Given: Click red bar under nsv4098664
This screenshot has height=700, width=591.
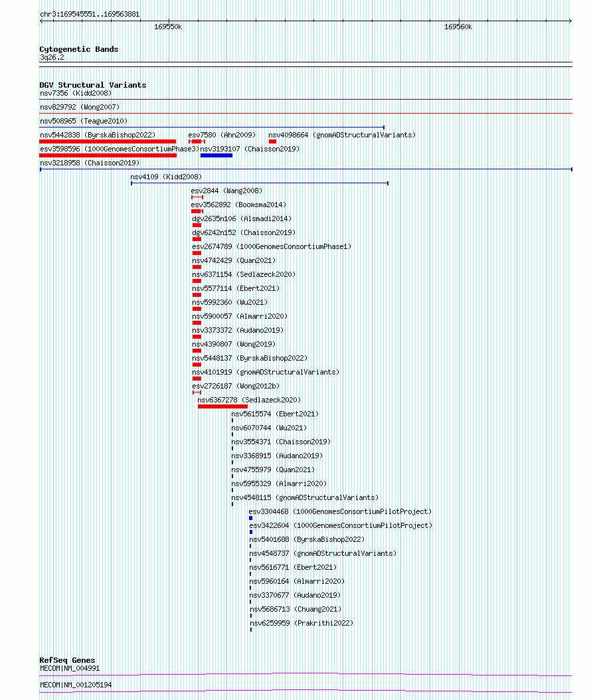Looking at the screenshot, I should [273, 141].
